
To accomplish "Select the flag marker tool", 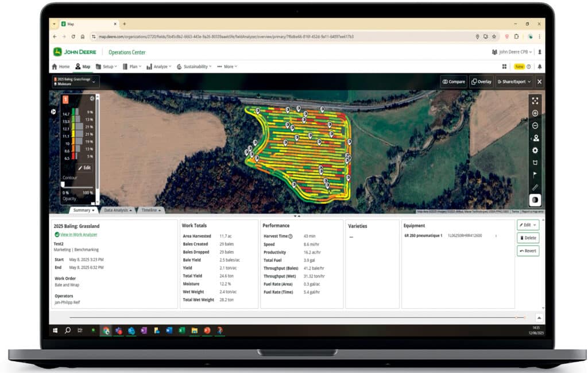I will (535, 175).
